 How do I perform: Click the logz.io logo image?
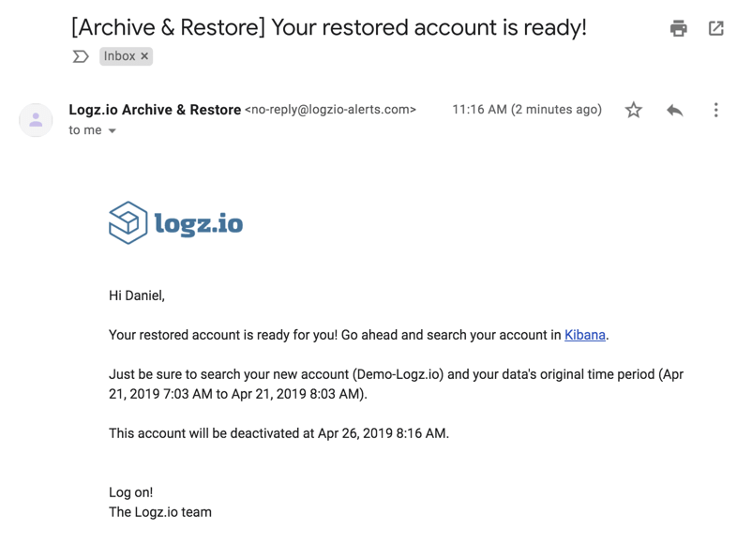pos(175,223)
